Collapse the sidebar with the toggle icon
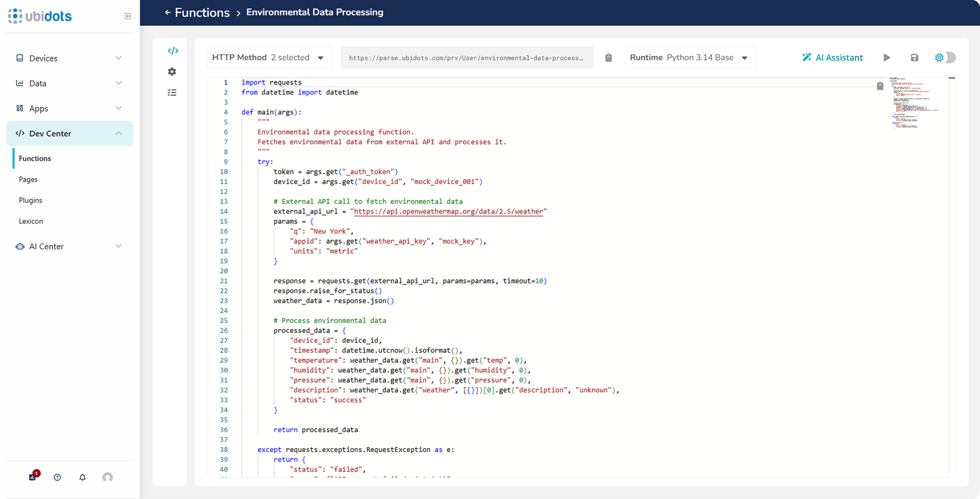Screen dimensions: 980x499 click(128, 16)
